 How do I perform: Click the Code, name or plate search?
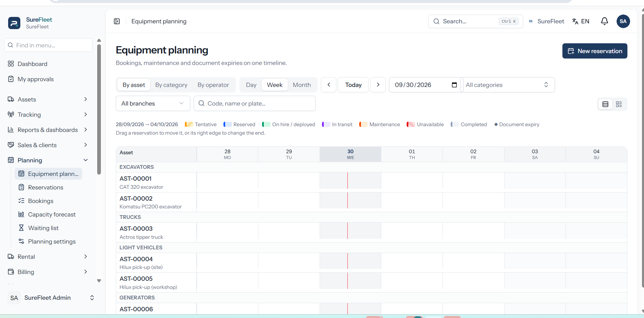[x=255, y=104]
